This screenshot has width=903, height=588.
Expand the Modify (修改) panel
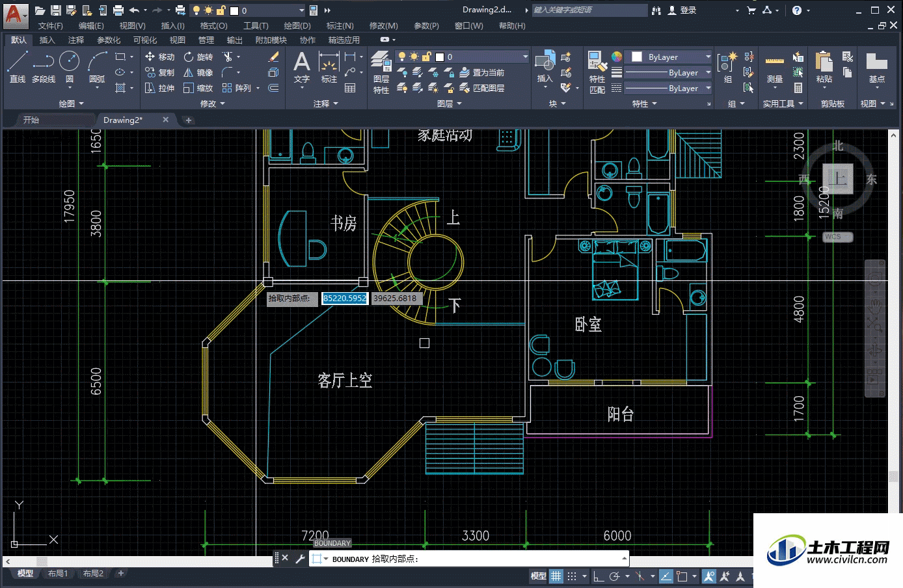[212, 103]
